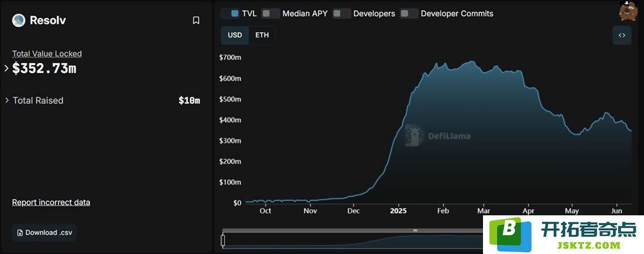Click the Oct x-axis label
The image size is (644, 254).
click(265, 211)
